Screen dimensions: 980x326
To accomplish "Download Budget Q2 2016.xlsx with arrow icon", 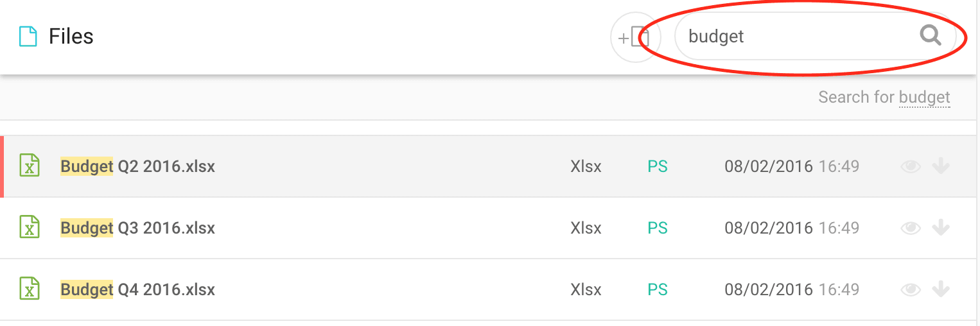I will click(x=941, y=166).
